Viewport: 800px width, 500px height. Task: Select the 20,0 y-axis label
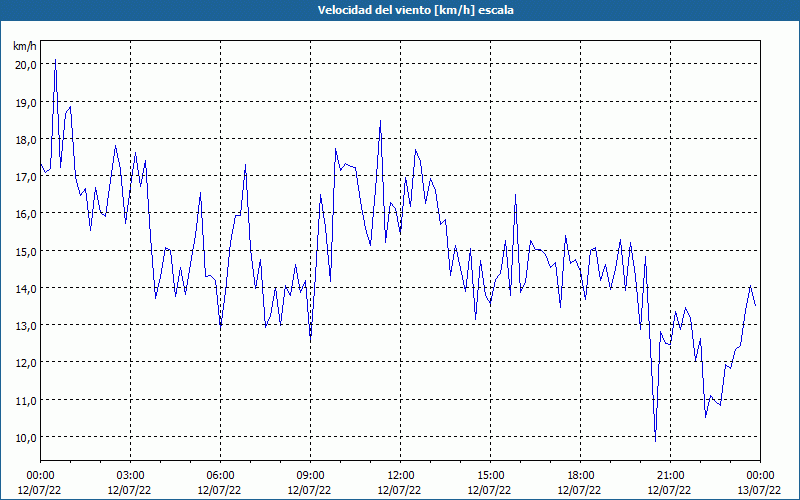26,64
